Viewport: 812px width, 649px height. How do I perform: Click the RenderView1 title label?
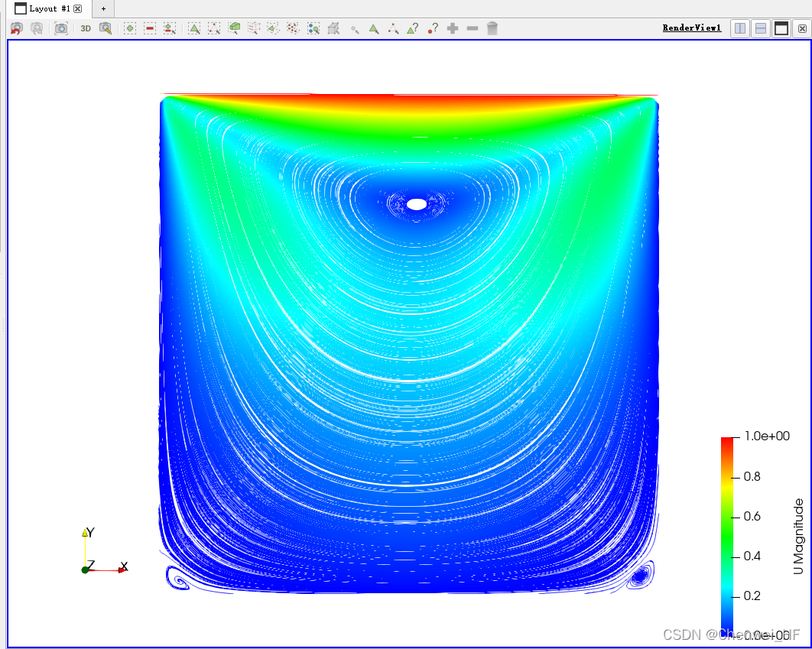click(x=692, y=28)
